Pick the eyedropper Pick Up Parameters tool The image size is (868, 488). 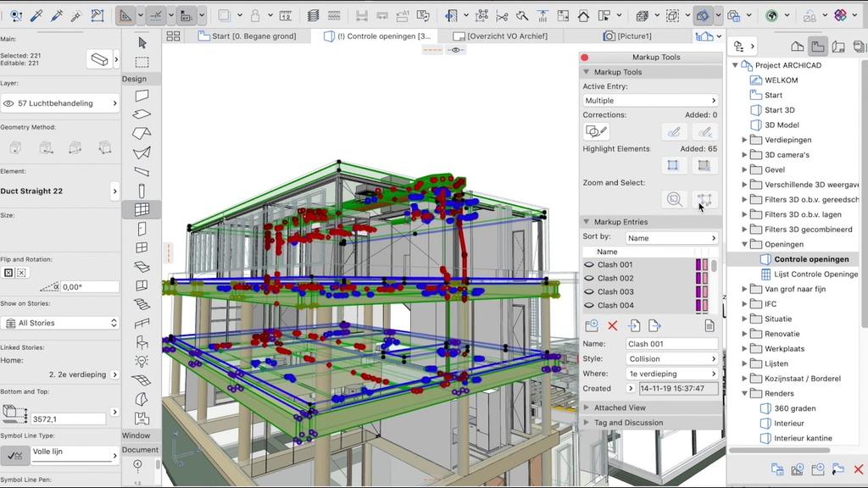tap(36, 15)
